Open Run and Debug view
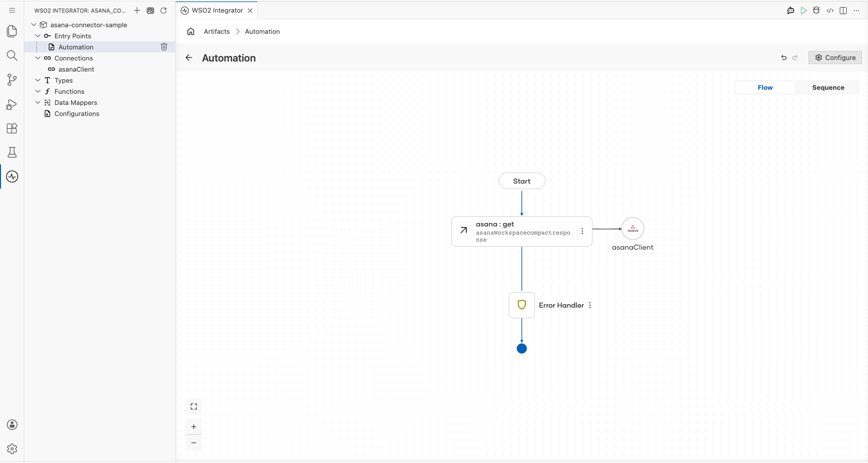This screenshot has width=868, height=463. pyautogui.click(x=12, y=104)
